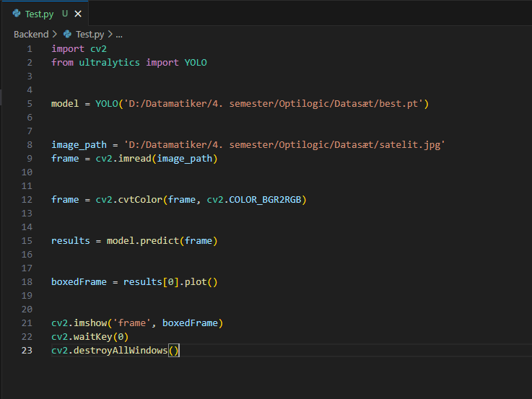Click 'destroyAllWindows' on line 23
Image resolution: width=532 pixels, height=399 pixels.
[121, 351]
